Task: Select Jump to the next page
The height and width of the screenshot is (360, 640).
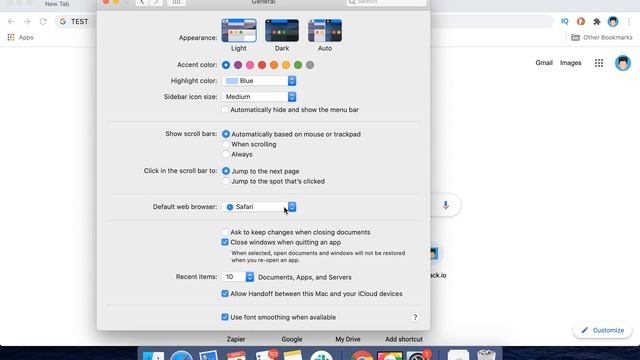Action: pyautogui.click(x=226, y=171)
